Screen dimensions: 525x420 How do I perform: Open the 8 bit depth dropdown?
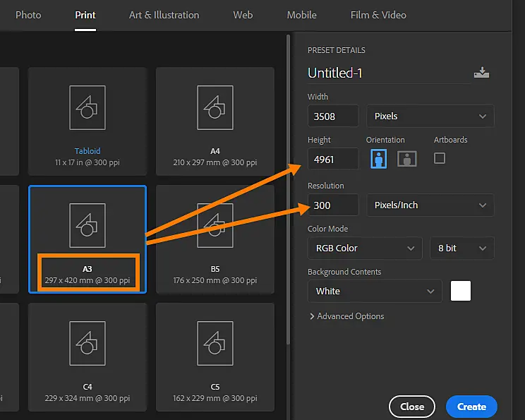point(461,248)
